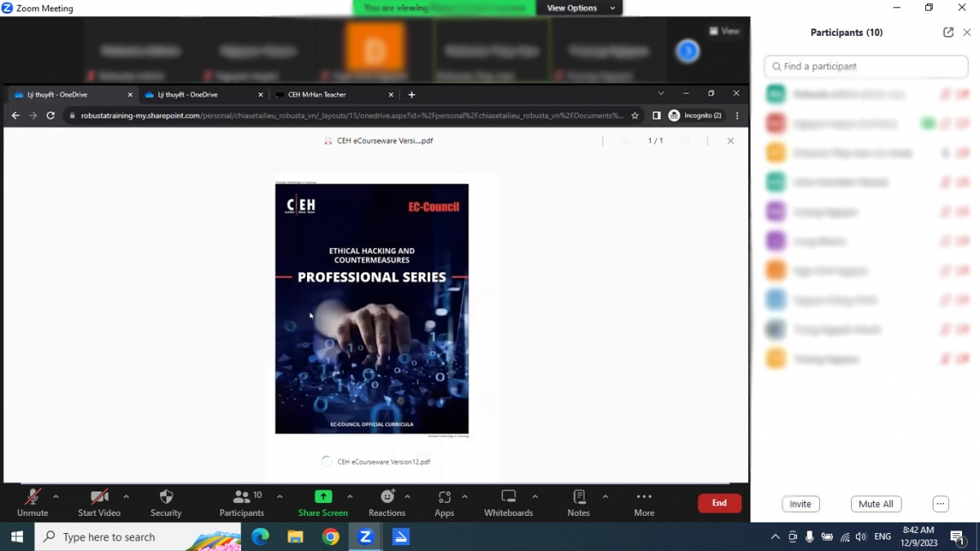Open the Security shield menu
The width and height of the screenshot is (980, 551).
166,503
